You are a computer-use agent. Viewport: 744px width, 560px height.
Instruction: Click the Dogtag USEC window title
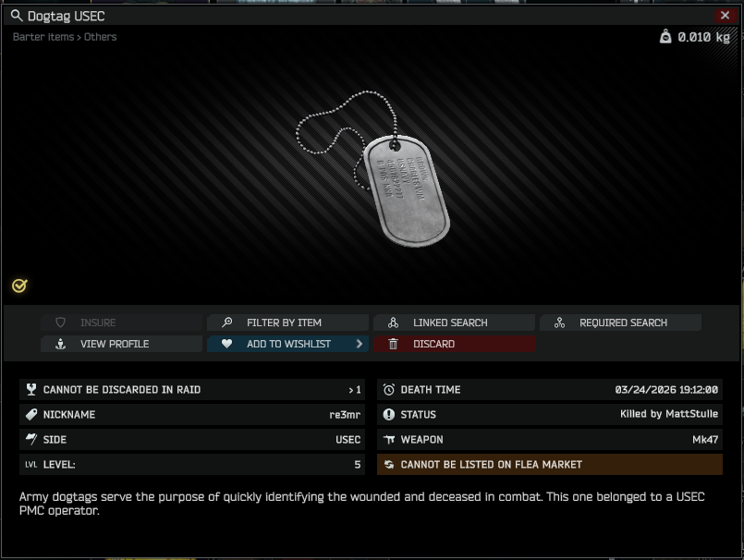pos(66,16)
